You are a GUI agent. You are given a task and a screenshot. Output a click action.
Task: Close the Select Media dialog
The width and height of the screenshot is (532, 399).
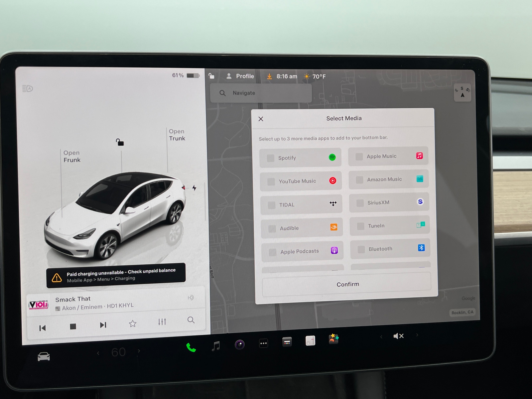point(261,119)
